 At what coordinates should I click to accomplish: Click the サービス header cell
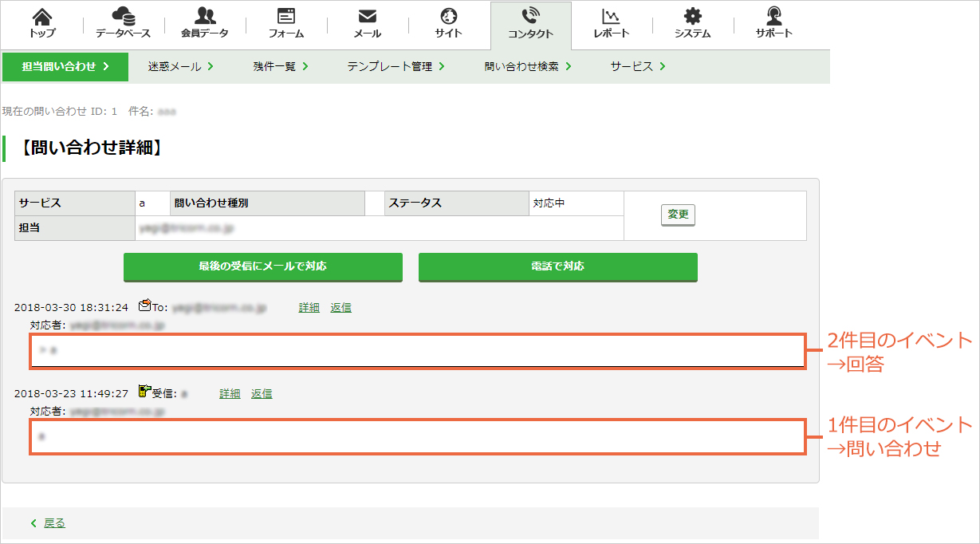point(75,203)
